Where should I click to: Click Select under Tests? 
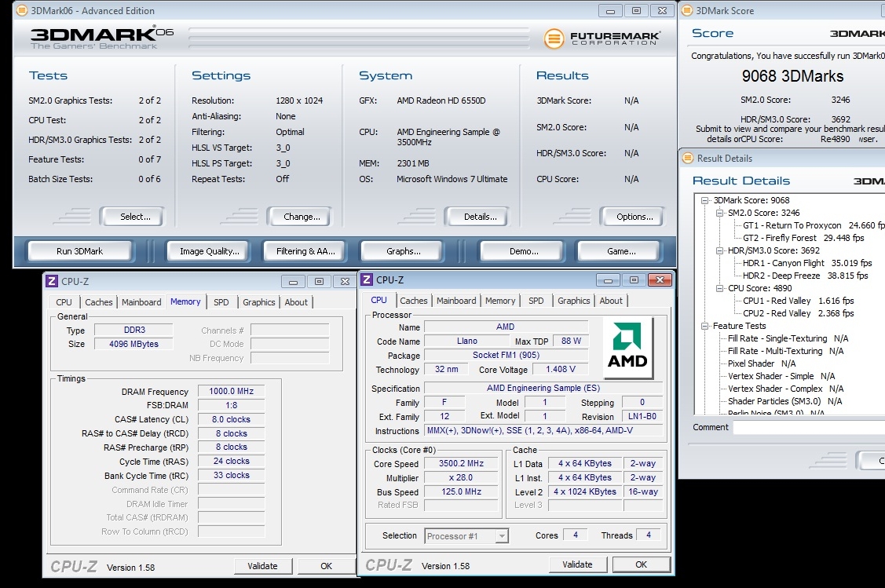135,217
